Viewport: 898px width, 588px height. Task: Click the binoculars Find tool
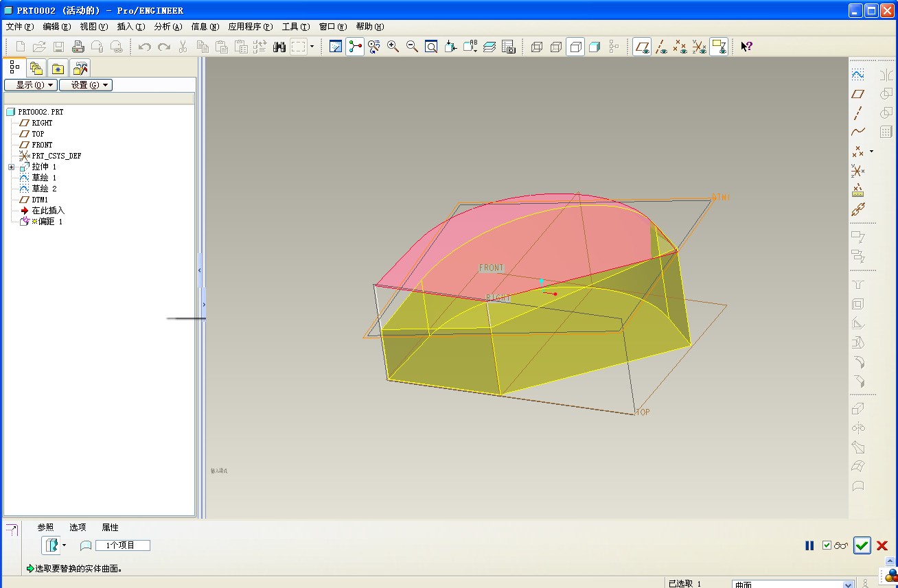point(279,47)
